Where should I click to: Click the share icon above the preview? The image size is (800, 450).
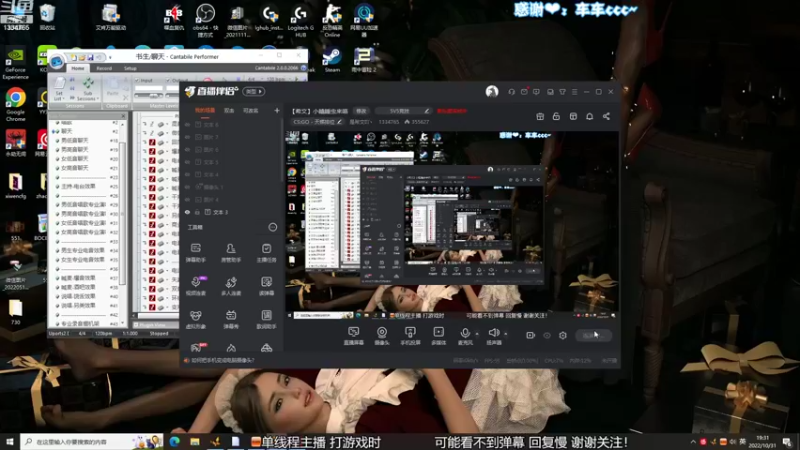coord(606,116)
